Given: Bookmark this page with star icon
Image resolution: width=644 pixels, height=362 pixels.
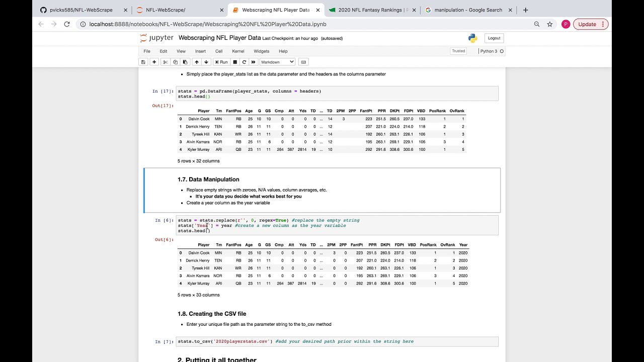Looking at the screenshot, I should coord(550,24).
